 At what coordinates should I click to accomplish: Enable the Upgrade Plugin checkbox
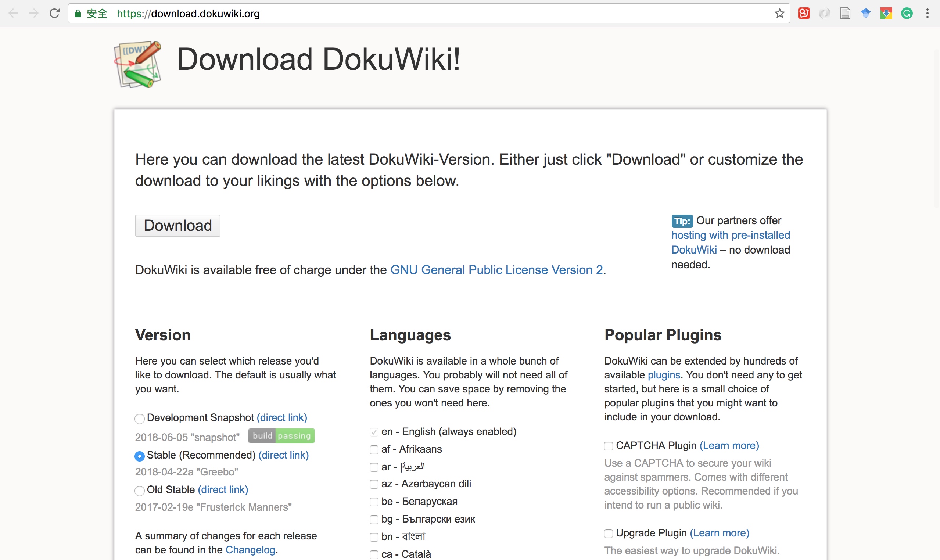[608, 533]
